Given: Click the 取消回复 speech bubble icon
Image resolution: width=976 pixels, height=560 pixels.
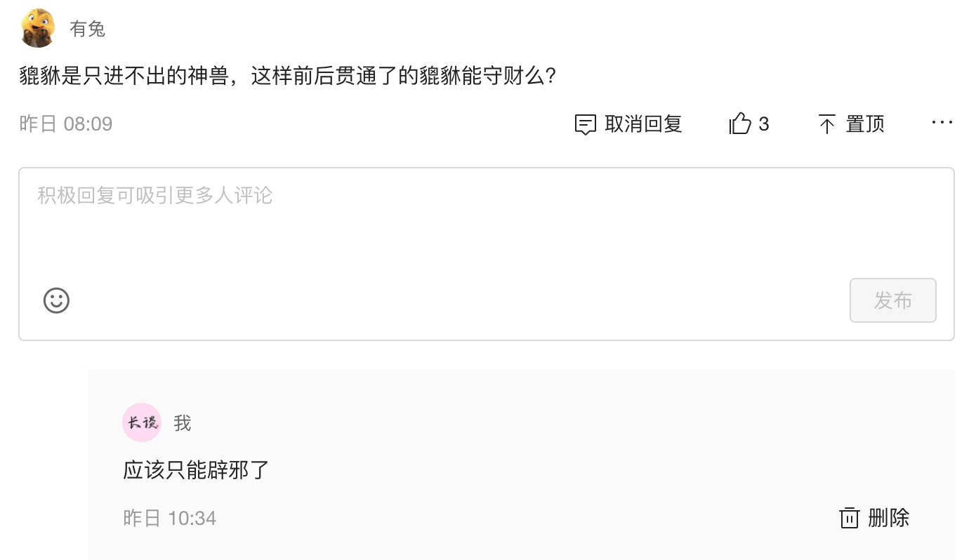Looking at the screenshot, I should 586,124.
